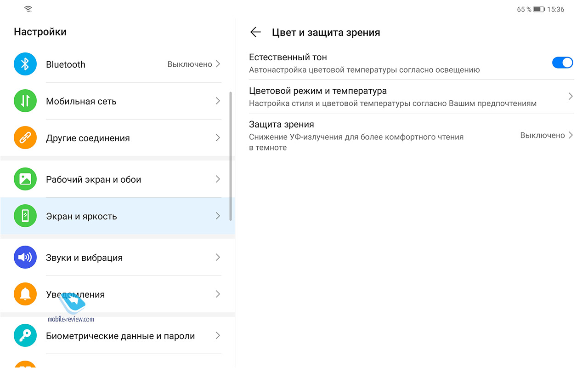The image size is (588, 368).
Task: Open Защита зрения setting
Action: [x=411, y=135]
